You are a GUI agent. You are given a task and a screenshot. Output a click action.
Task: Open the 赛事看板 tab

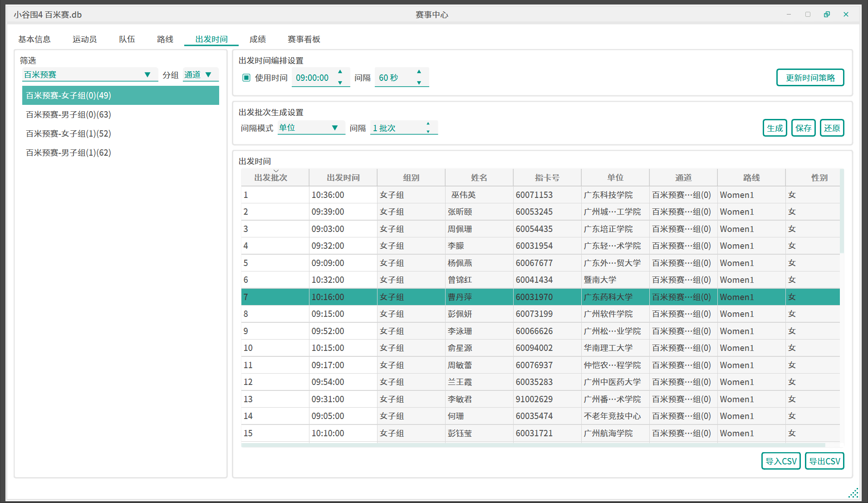[x=304, y=39]
